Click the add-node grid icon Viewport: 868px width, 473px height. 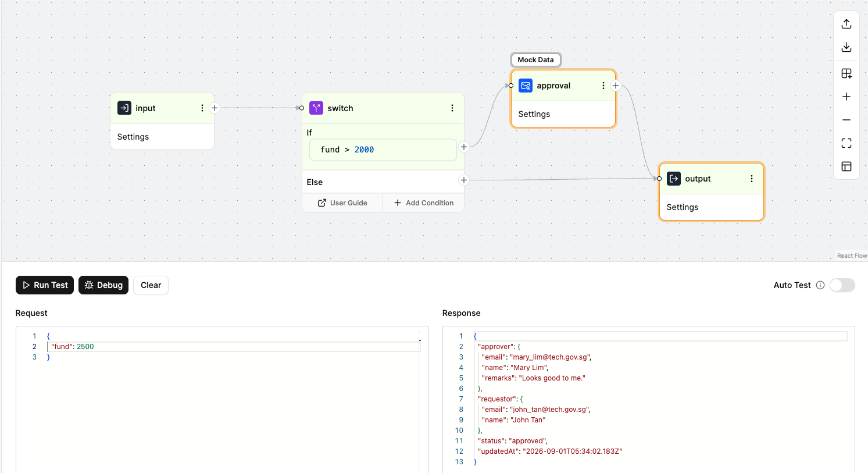tap(846, 73)
